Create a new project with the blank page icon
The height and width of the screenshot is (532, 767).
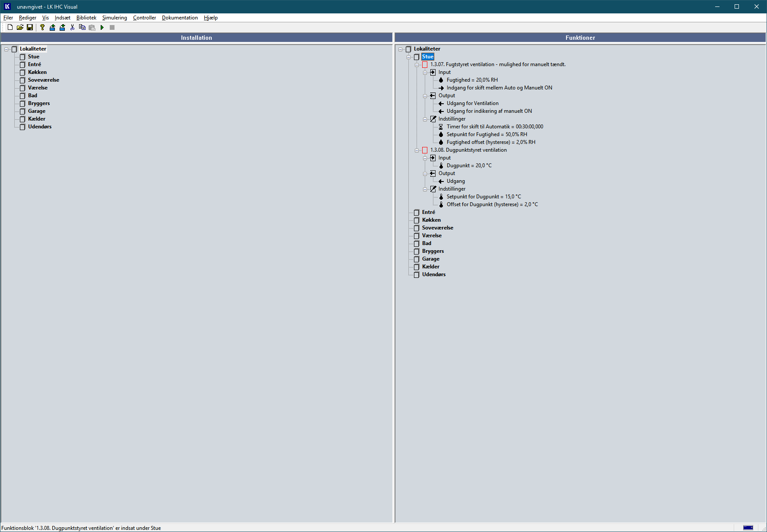[10, 27]
